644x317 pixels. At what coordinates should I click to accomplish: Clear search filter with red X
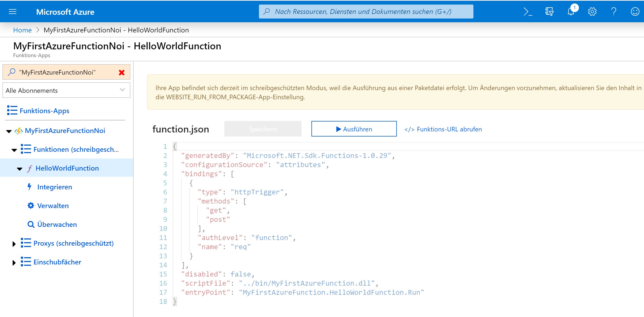(122, 72)
